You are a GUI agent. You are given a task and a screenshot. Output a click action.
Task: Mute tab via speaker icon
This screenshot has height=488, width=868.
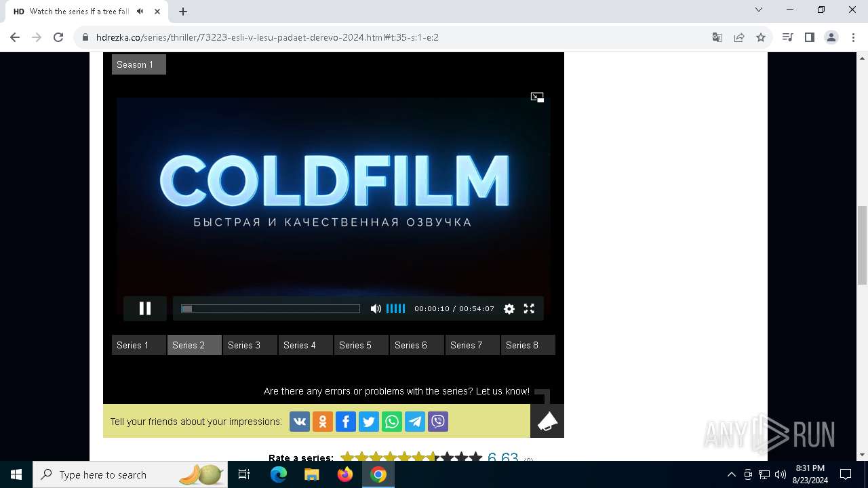point(140,12)
